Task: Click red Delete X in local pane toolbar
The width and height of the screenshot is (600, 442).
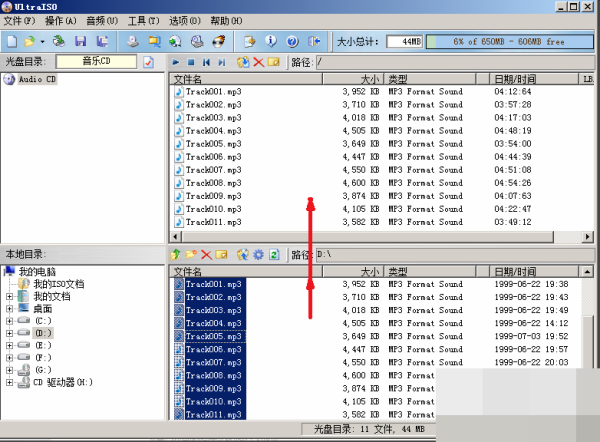Action: [206, 254]
